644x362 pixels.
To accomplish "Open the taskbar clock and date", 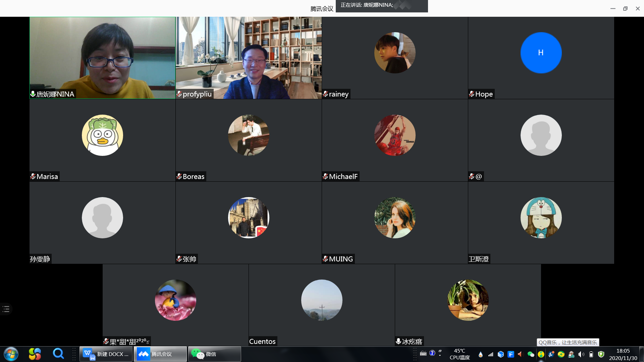I will pyautogui.click(x=623, y=354).
